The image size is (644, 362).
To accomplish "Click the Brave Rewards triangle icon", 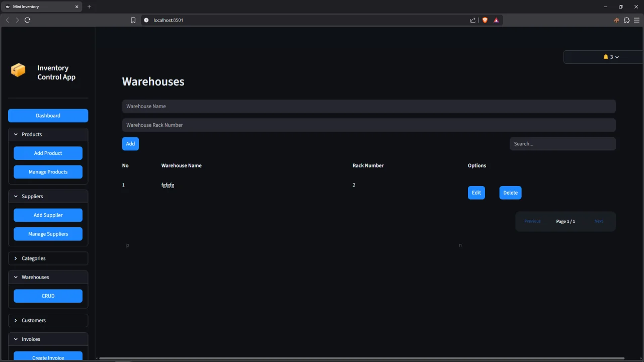I will (496, 20).
